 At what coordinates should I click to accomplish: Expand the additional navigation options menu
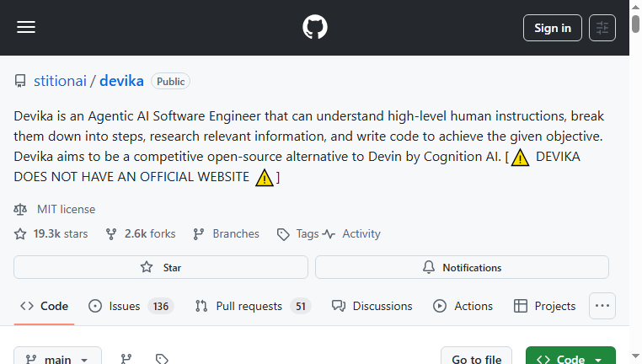point(602,306)
